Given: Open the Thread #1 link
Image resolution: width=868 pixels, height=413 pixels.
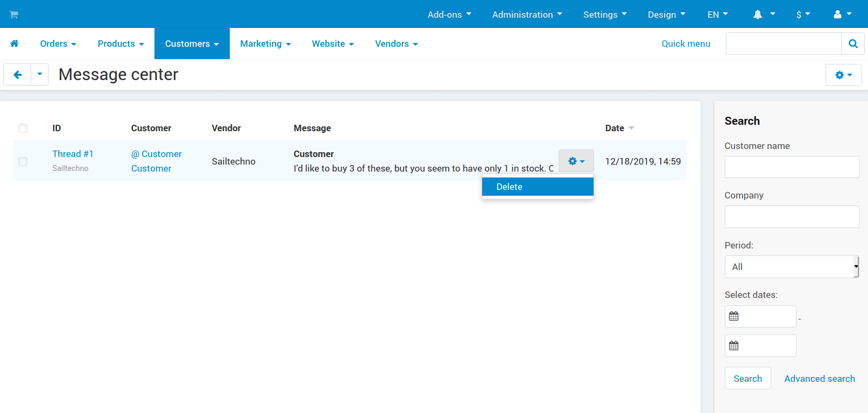Looking at the screenshot, I should click(x=73, y=154).
